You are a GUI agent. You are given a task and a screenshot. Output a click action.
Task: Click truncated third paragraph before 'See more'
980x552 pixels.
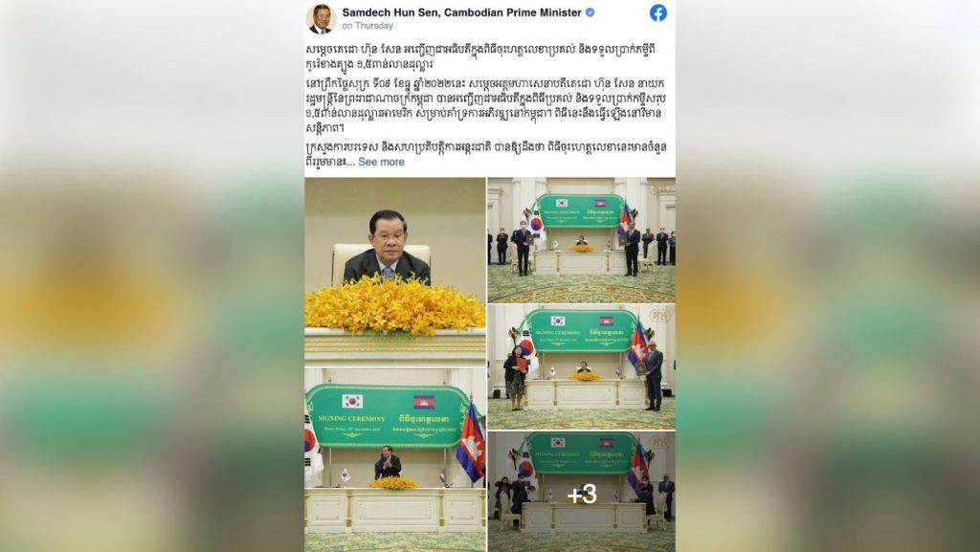(x=485, y=154)
